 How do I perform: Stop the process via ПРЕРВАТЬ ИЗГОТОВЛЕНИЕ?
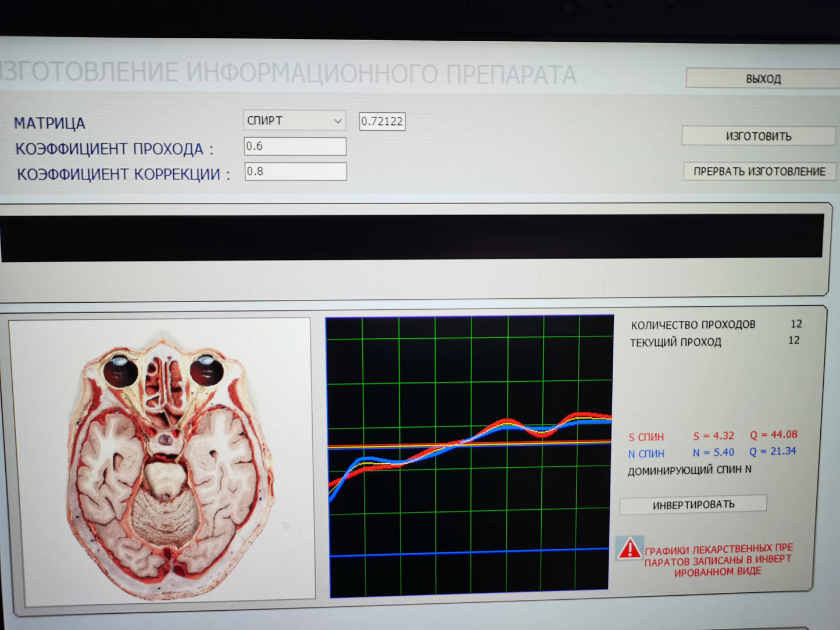(759, 171)
